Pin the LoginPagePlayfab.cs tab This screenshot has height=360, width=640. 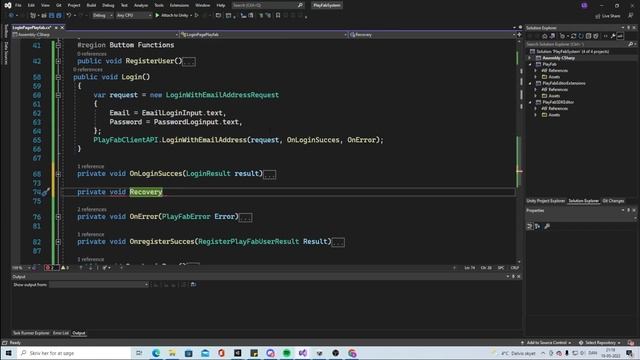(56, 27)
